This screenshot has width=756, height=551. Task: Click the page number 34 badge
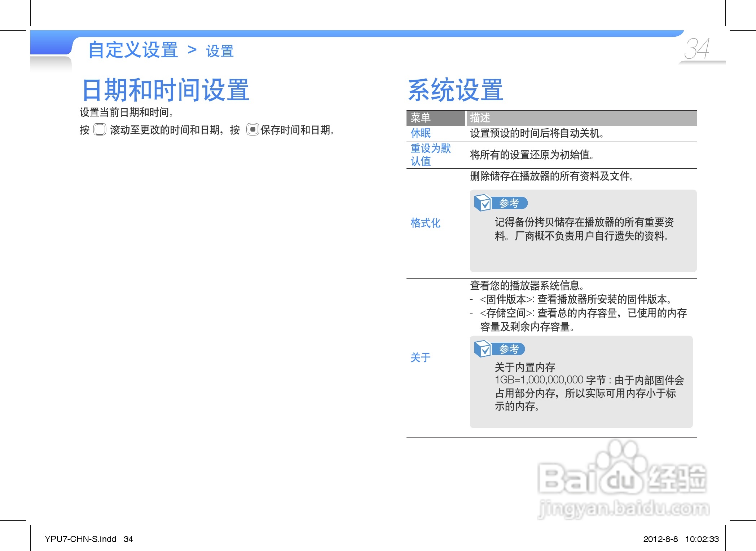(697, 49)
